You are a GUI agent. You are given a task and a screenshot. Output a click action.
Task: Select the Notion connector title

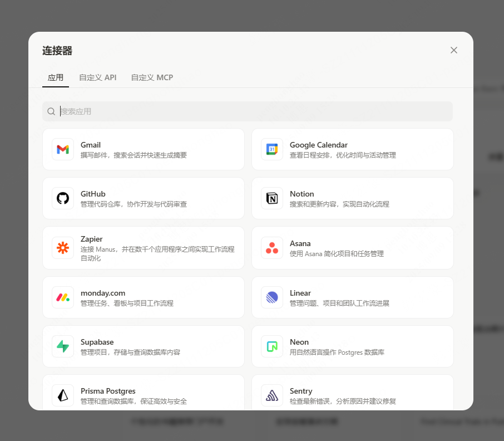(302, 194)
